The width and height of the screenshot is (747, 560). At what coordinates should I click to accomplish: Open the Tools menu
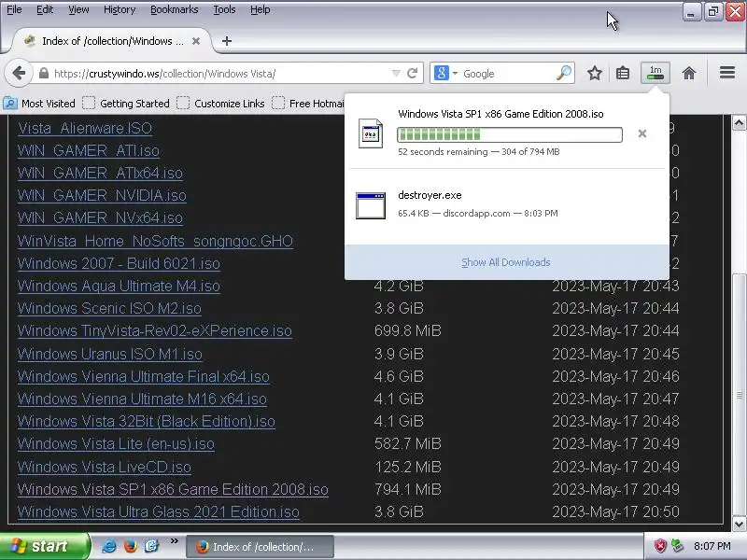tap(224, 9)
